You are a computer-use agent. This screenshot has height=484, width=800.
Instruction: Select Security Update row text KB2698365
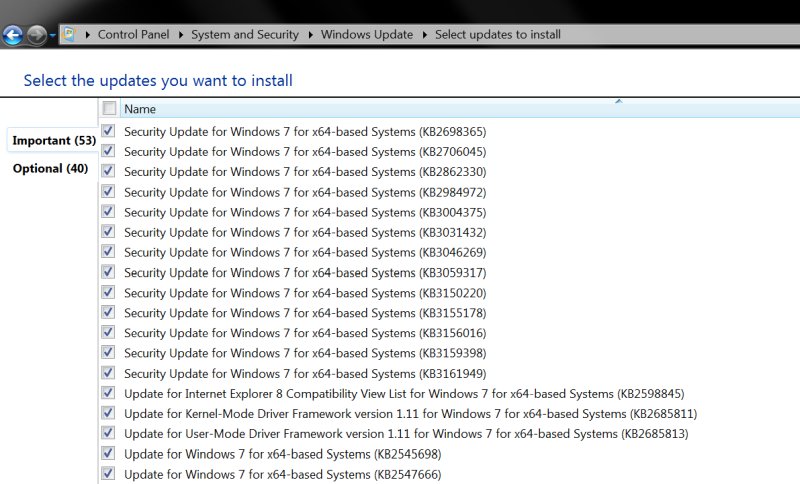(x=305, y=132)
